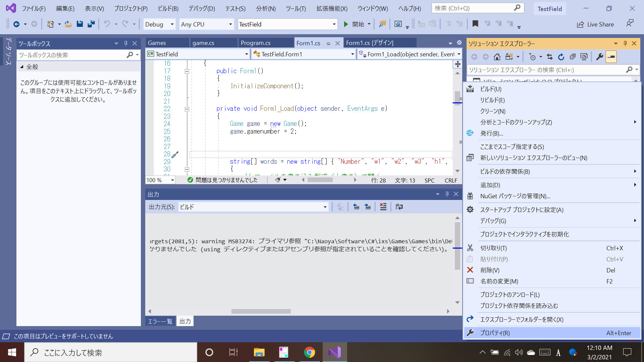Click the Save All toolbar icon

click(x=91, y=24)
